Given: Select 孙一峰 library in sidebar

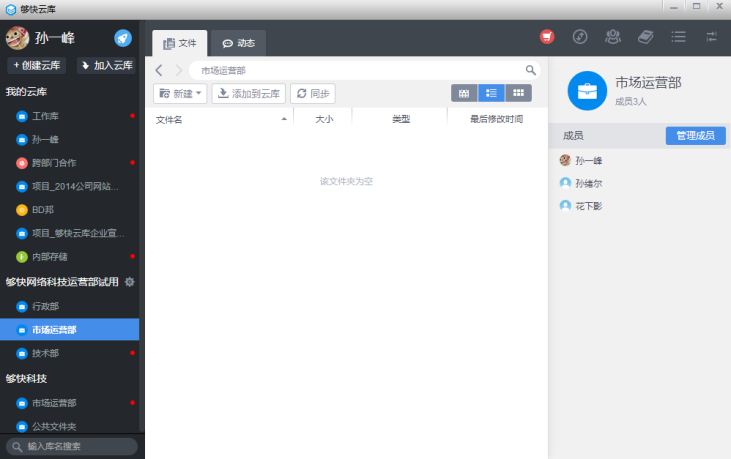Looking at the screenshot, I should click(x=69, y=139).
